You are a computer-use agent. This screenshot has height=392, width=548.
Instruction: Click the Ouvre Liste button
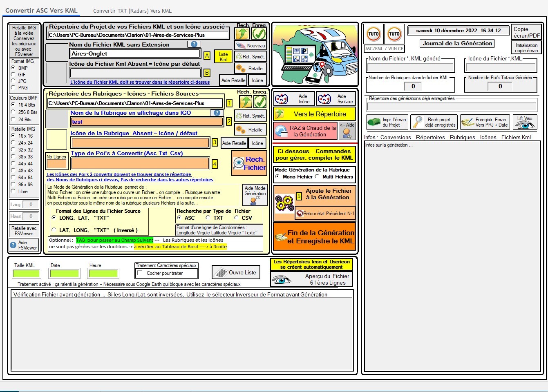[236, 272]
